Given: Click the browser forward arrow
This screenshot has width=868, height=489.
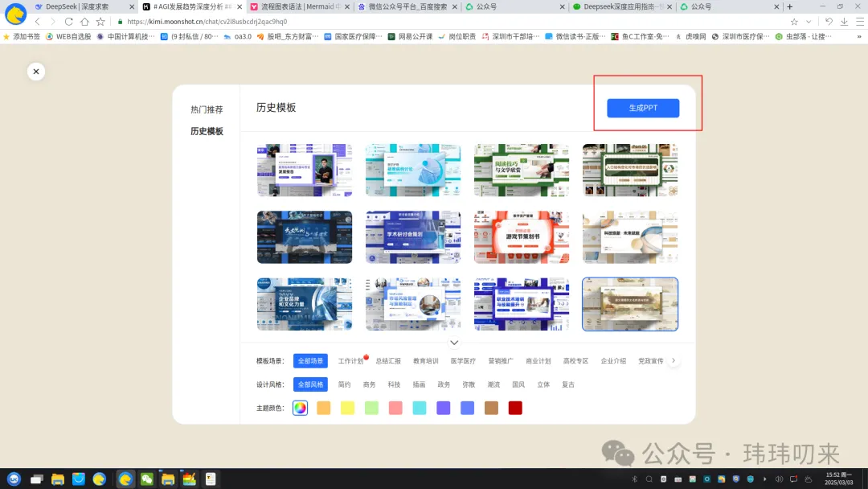Looking at the screenshot, I should point(52,22).
